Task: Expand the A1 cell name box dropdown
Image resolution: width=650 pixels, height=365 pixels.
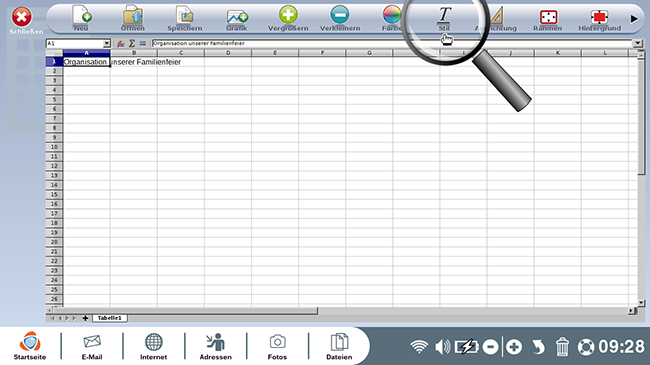Action: coord(107,43)
